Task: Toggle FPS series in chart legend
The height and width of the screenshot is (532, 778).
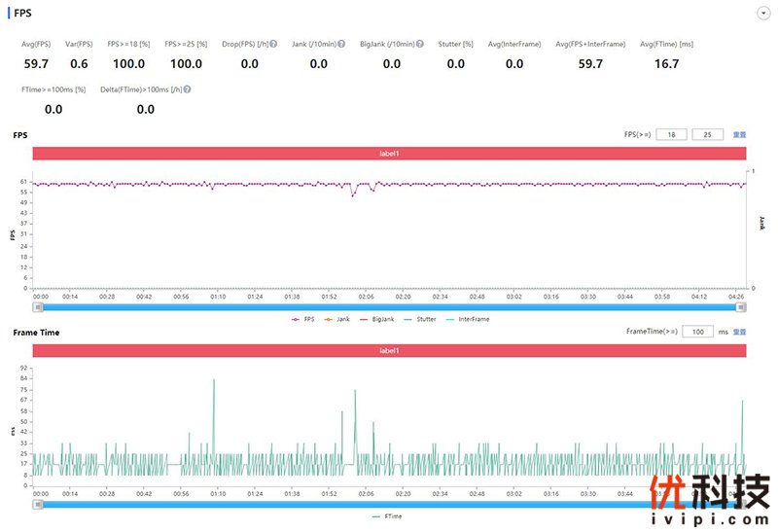Action: pos(302,318)
